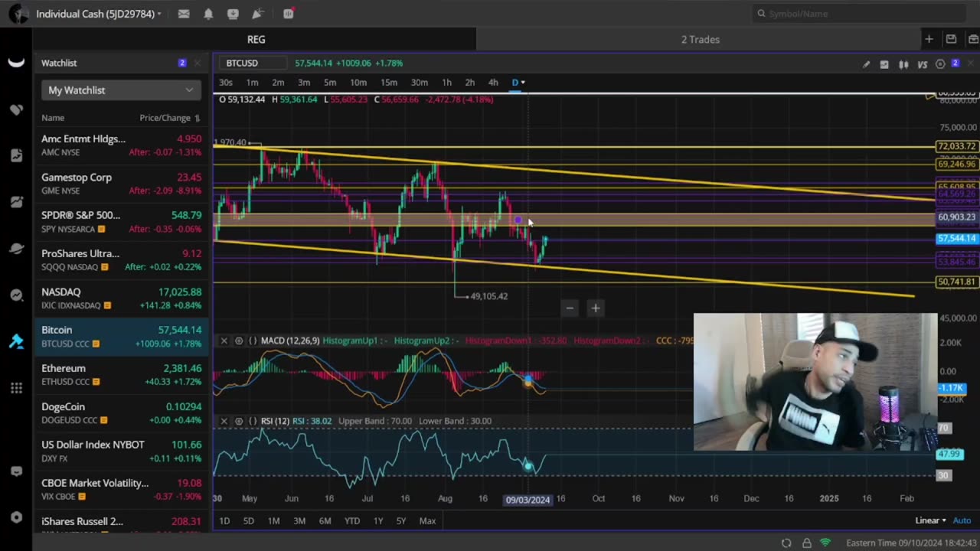The image size is (980, 551).
Task: Set chart range to 1D
Action: pyautogui.click(x=224, y=521)
